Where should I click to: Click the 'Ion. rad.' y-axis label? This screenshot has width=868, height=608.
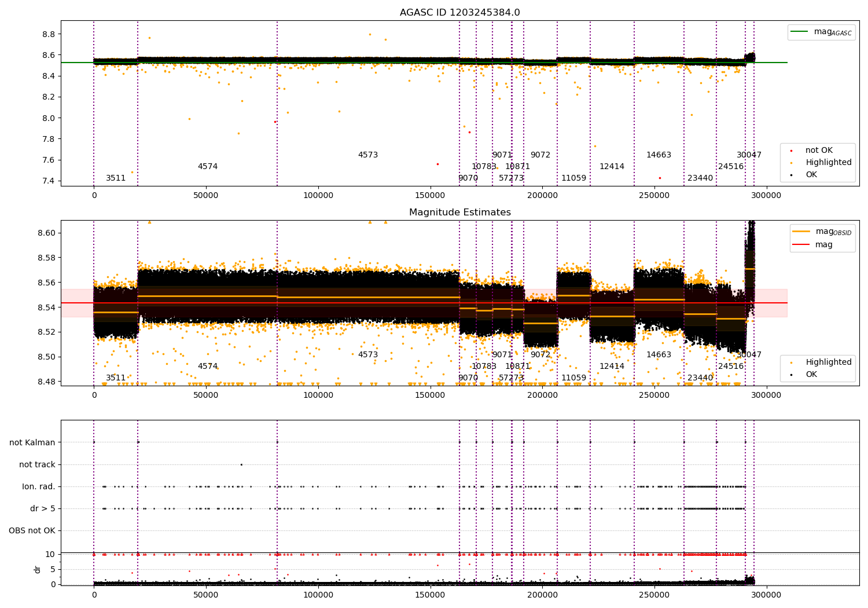tap(39, 486)
